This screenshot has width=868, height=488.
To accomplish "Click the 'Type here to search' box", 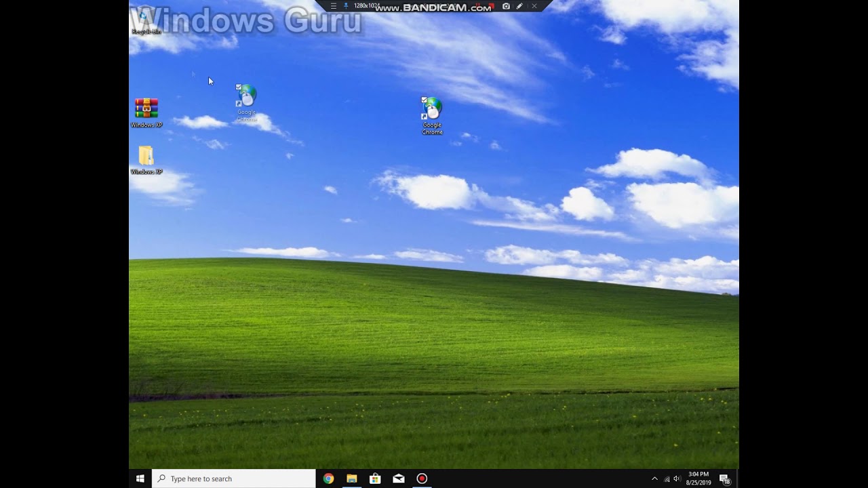I will point(234,479).
